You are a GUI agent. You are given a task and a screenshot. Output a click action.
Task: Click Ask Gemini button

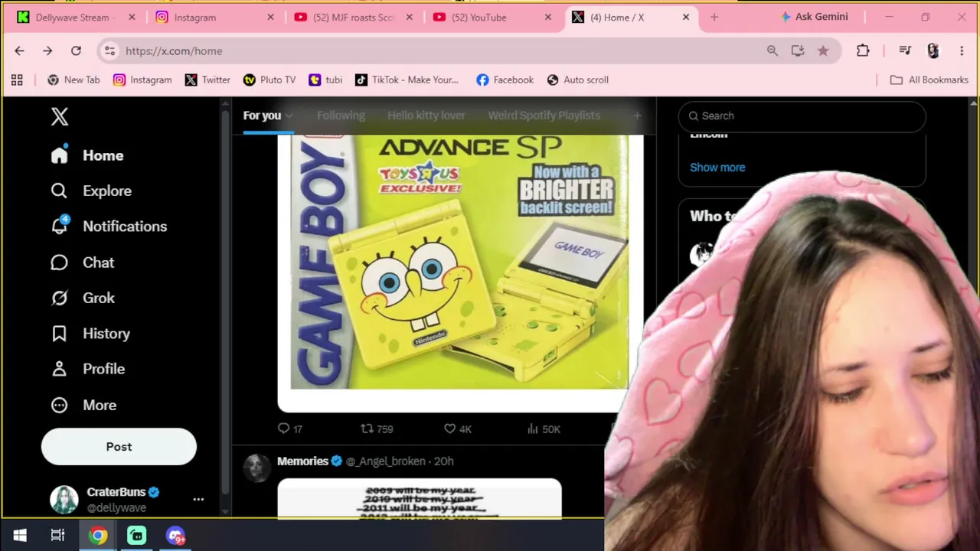point(814,17)
